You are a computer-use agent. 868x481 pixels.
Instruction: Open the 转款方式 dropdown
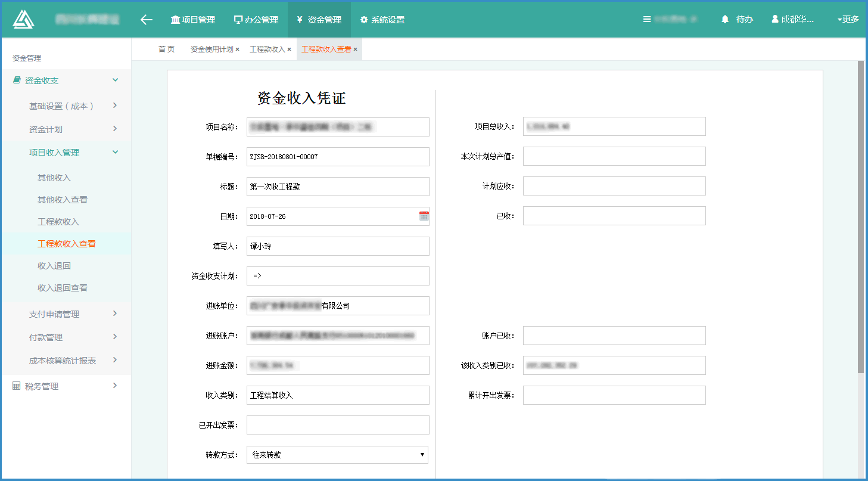[337, 455]
